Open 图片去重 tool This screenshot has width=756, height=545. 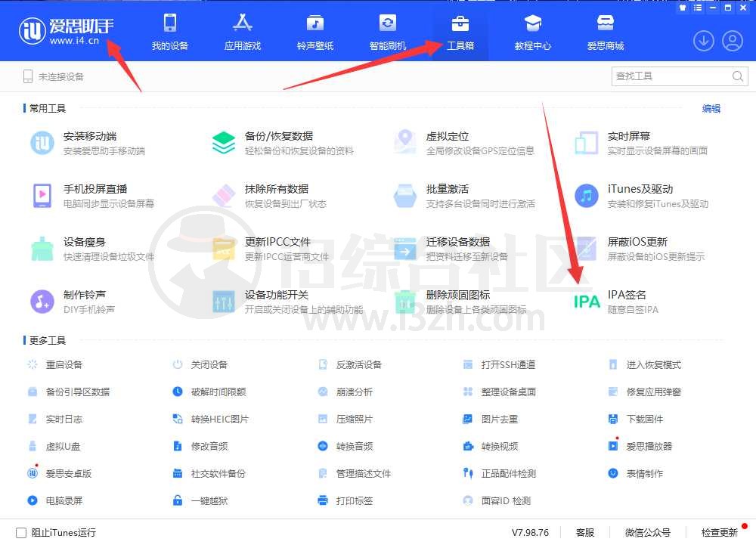click(x=491, y=420)
